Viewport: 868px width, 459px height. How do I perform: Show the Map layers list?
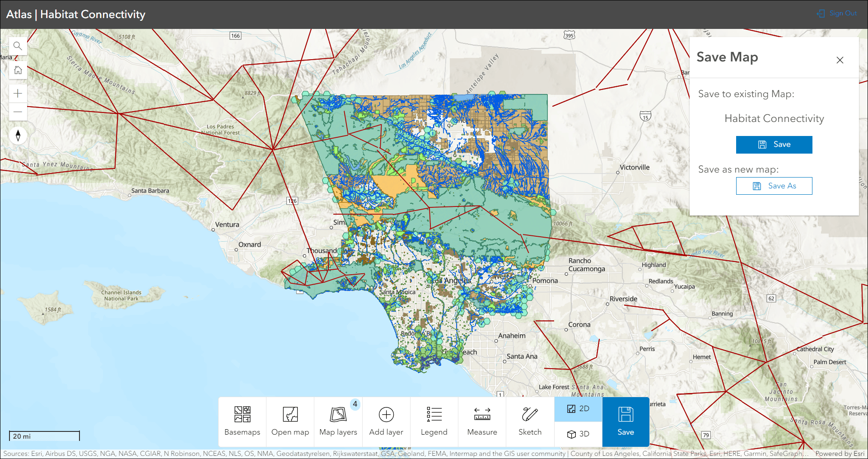pyautogui.click(x=338, y=422)
